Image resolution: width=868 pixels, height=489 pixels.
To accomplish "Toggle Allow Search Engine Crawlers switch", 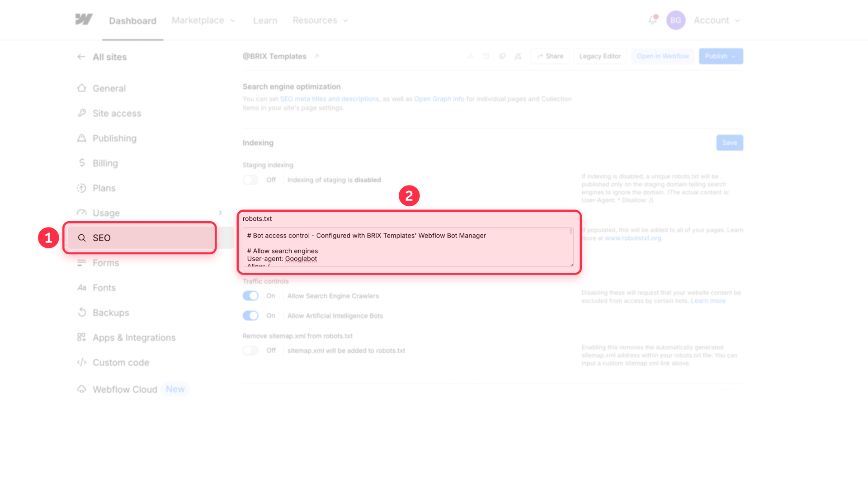I will 250,296.
